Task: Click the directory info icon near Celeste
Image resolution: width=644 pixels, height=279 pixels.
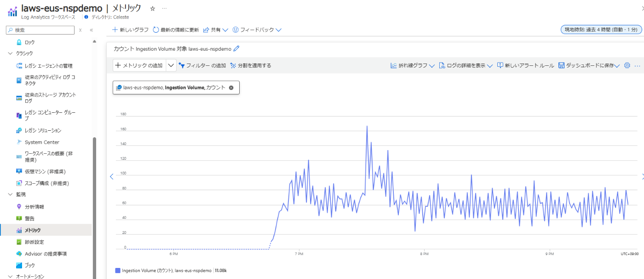Action: (x=86, y=17)
